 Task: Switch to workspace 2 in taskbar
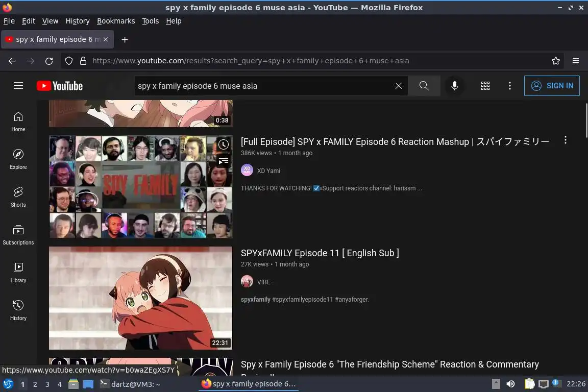click(35, 384)
